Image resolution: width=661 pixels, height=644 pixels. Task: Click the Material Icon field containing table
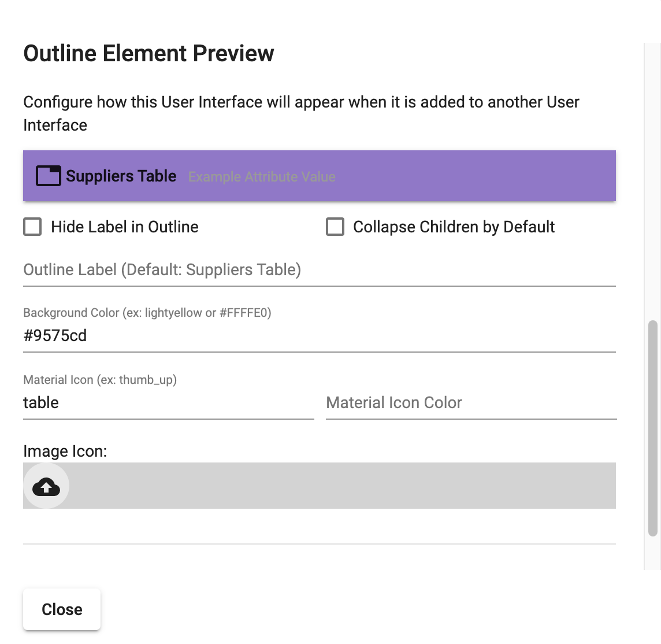(169, 403)
